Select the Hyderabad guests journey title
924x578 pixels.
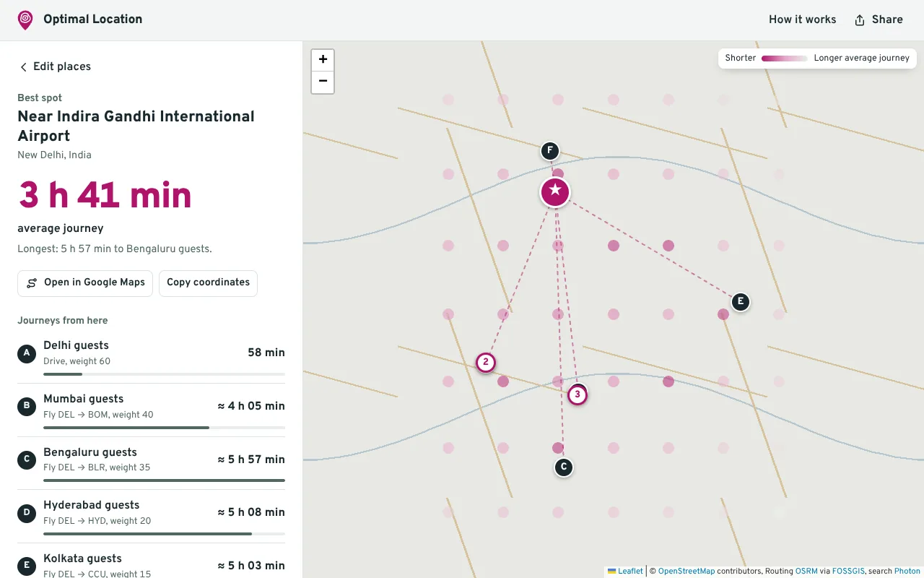tap(91, 505)
